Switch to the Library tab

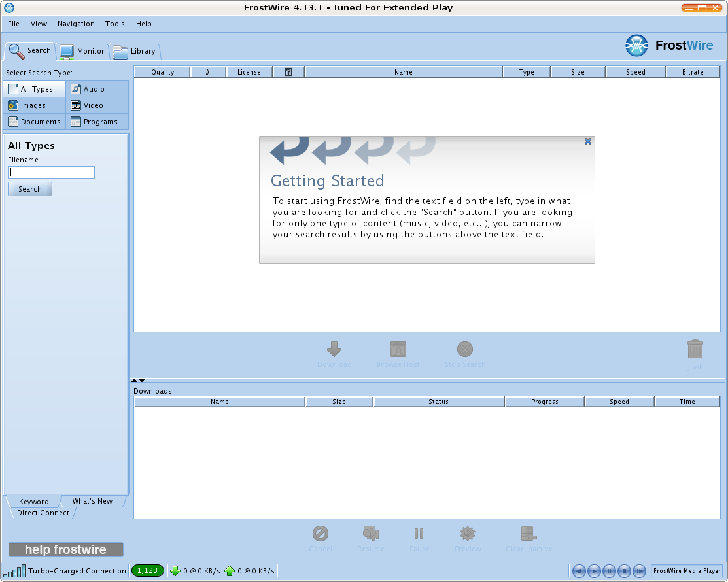point(135,51)
